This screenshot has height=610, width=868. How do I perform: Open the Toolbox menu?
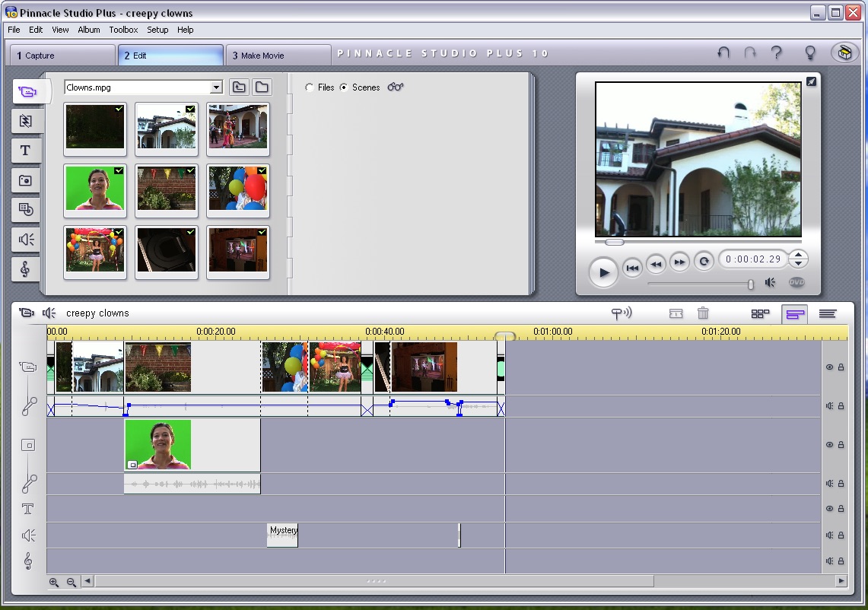(123, 30)
